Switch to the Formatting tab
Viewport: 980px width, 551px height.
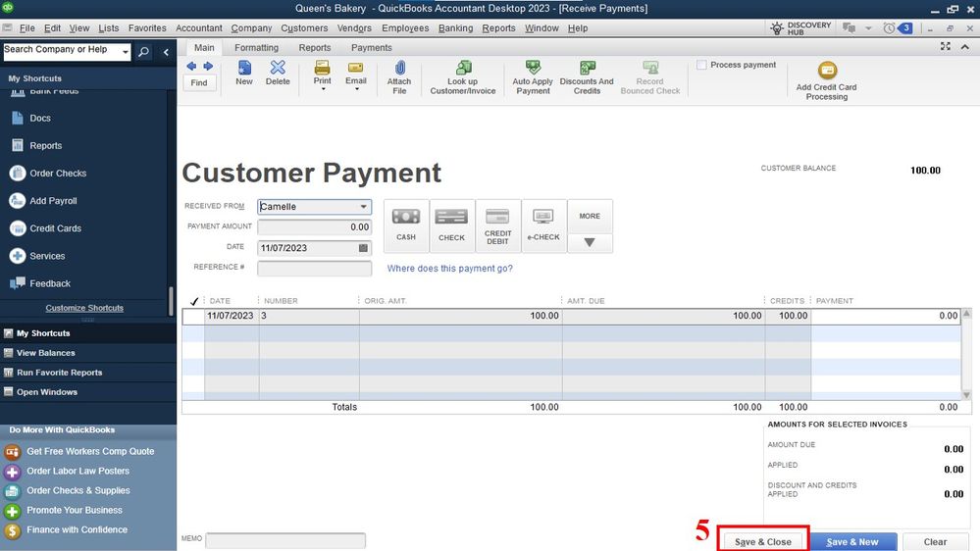(256, 47)
